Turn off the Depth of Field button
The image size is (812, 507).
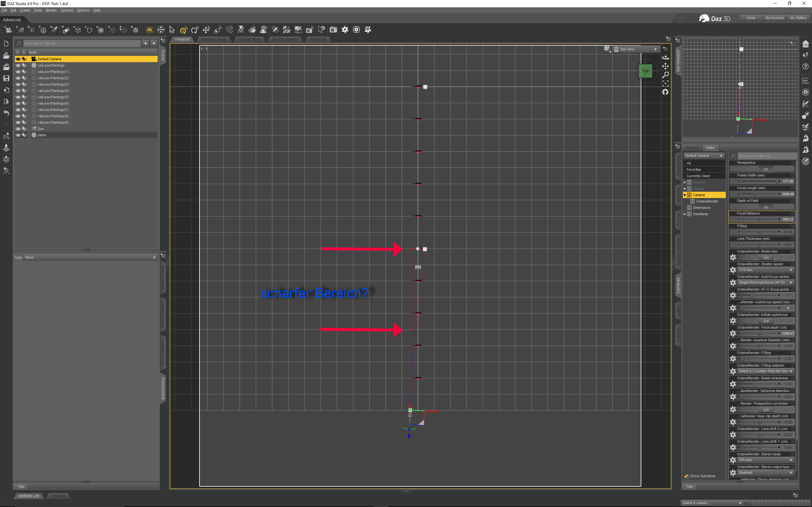tap(765, 207)
